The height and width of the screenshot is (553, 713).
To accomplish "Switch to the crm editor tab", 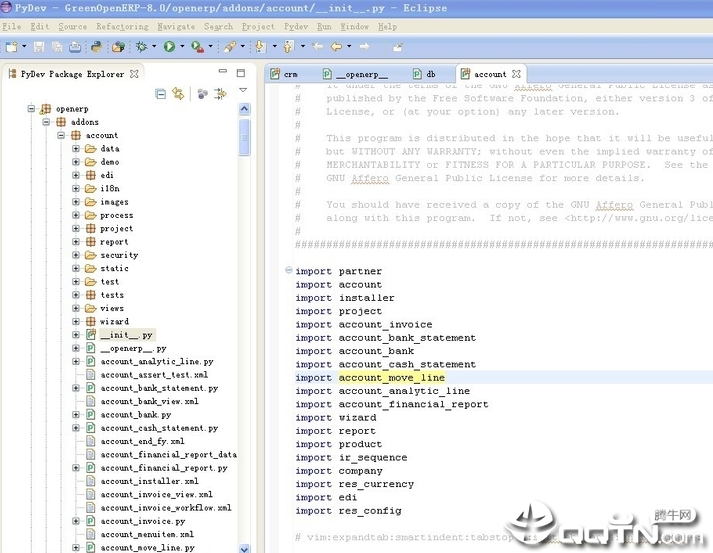I will coord(284,74).
